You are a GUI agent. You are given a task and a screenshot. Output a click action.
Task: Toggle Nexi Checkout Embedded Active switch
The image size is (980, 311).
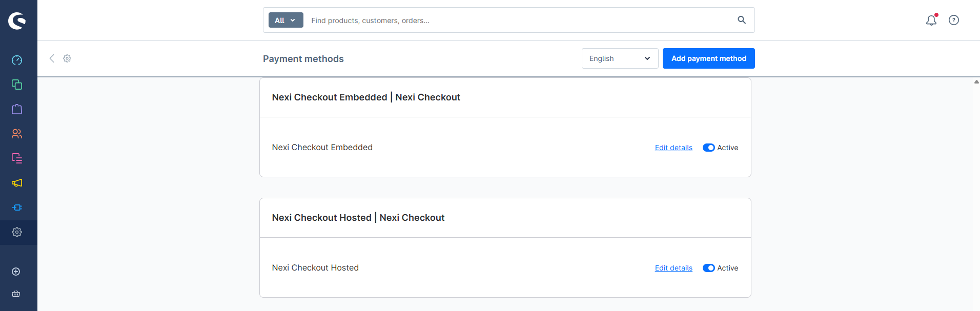708,148
